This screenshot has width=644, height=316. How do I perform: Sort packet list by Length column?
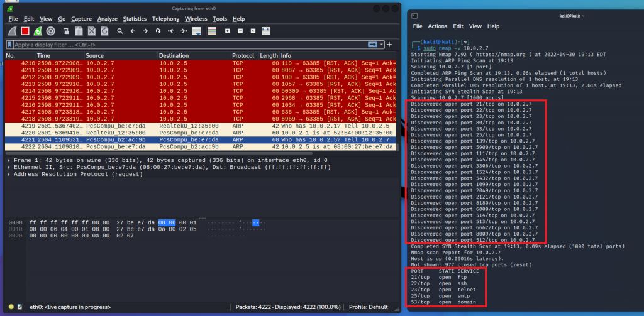tap(269, 55)
